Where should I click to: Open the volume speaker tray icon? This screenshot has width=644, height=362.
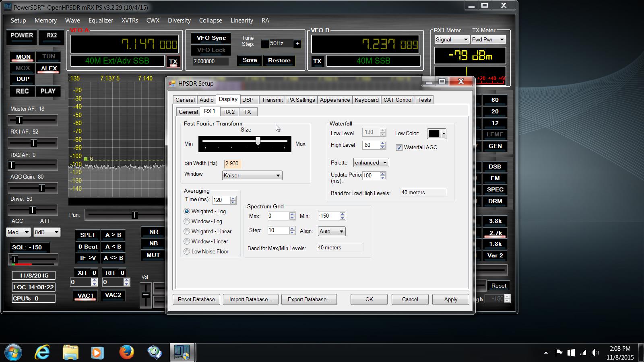point(595,353)
